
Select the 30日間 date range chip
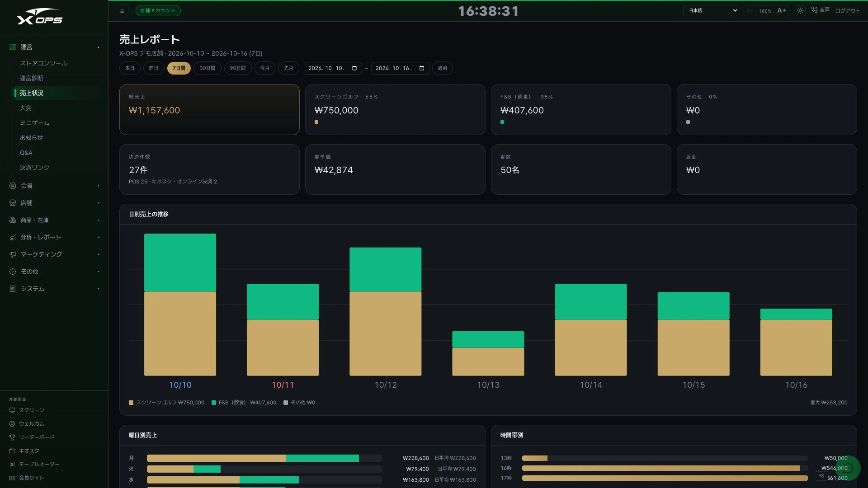tap(208, 68)
